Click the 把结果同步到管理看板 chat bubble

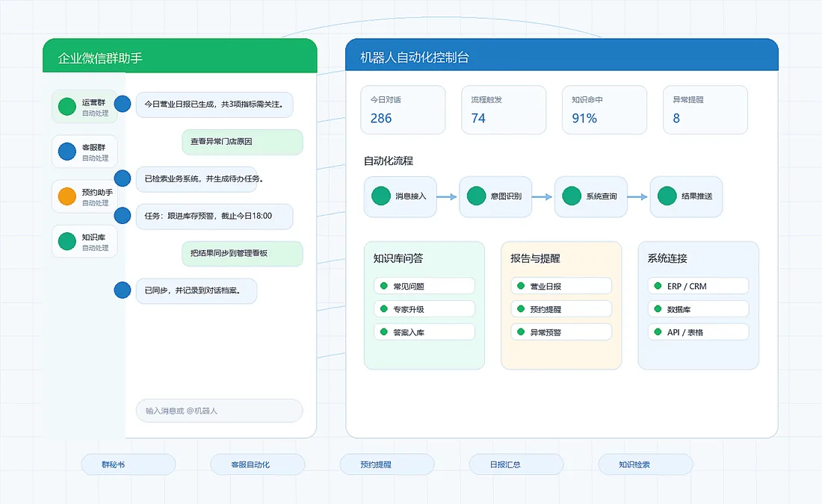(x=242, y=254)
